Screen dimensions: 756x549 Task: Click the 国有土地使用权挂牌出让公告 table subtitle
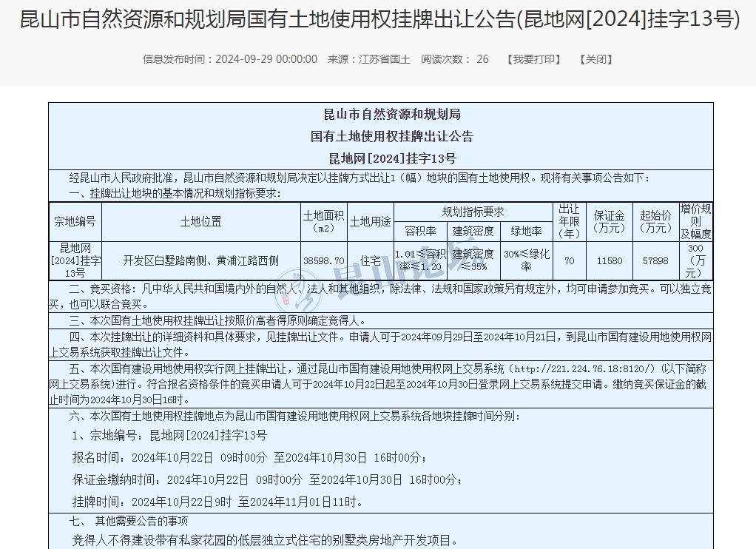(x=381, y=136)
